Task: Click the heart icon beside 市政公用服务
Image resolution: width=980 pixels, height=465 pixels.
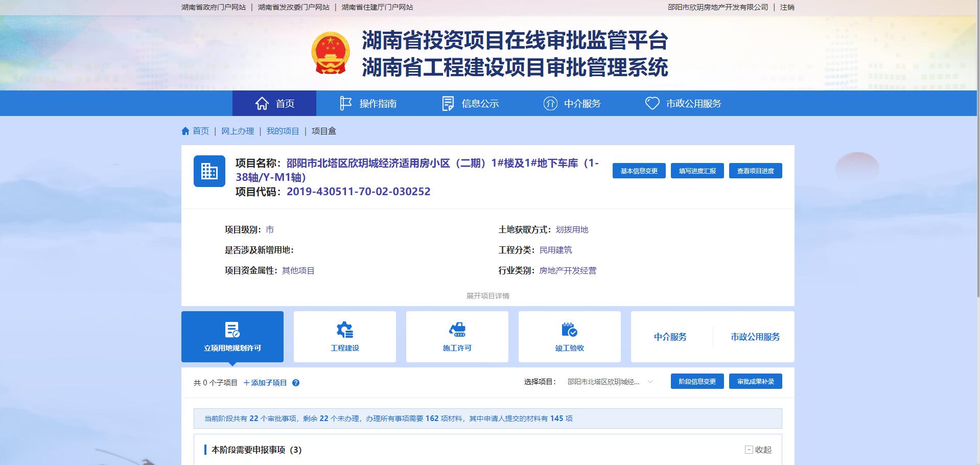Action: click(x=652, y=103)
